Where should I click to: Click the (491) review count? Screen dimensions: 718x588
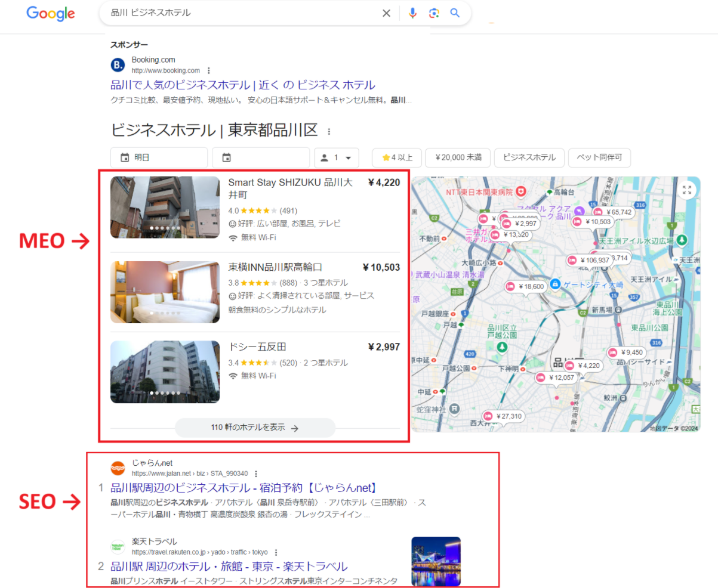coord(288,211)
